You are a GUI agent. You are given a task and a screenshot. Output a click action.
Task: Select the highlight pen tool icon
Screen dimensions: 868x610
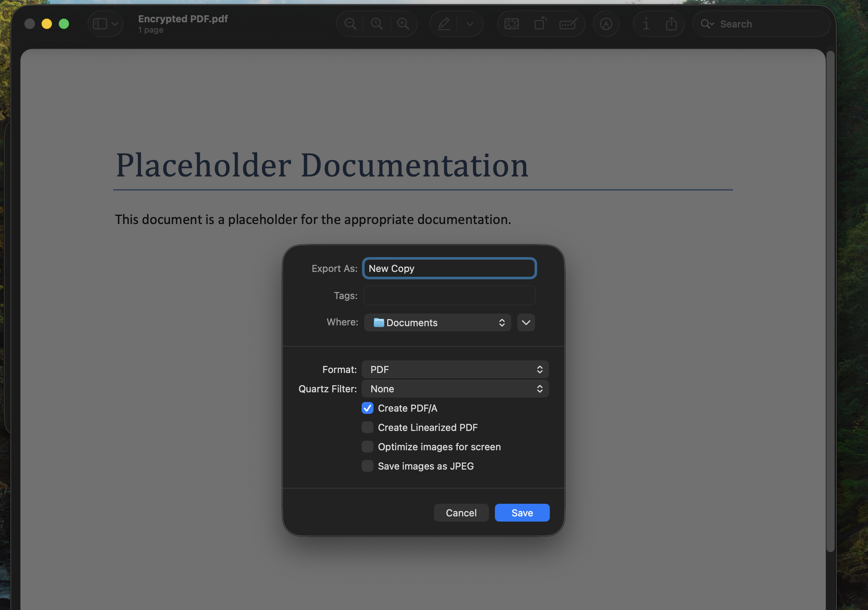[x=444, y=24]
